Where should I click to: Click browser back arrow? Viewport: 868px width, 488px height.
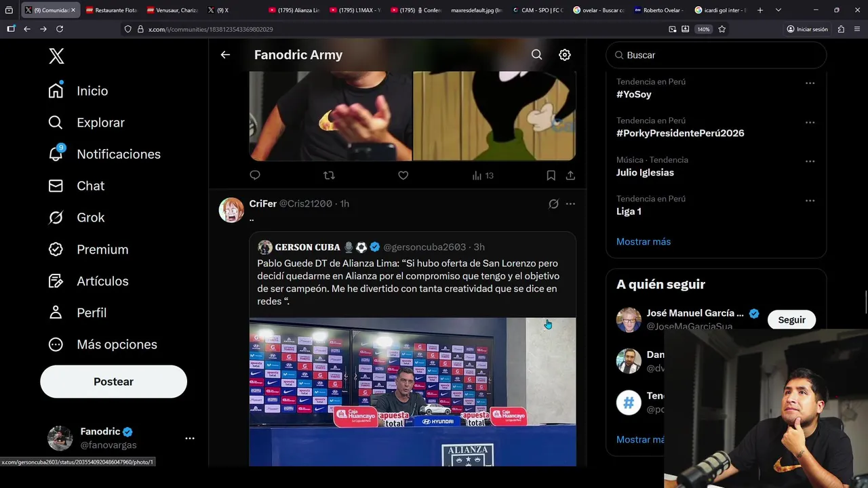pos(27,29)
